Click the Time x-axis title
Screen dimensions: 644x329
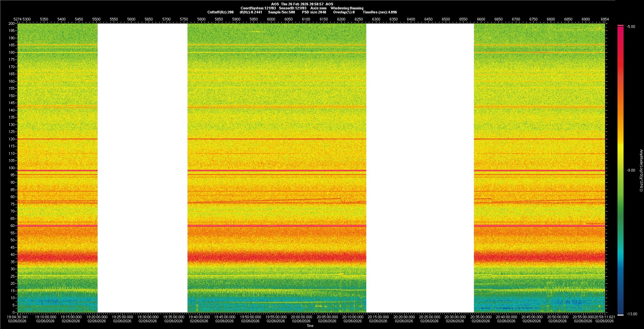pos(310,326)
